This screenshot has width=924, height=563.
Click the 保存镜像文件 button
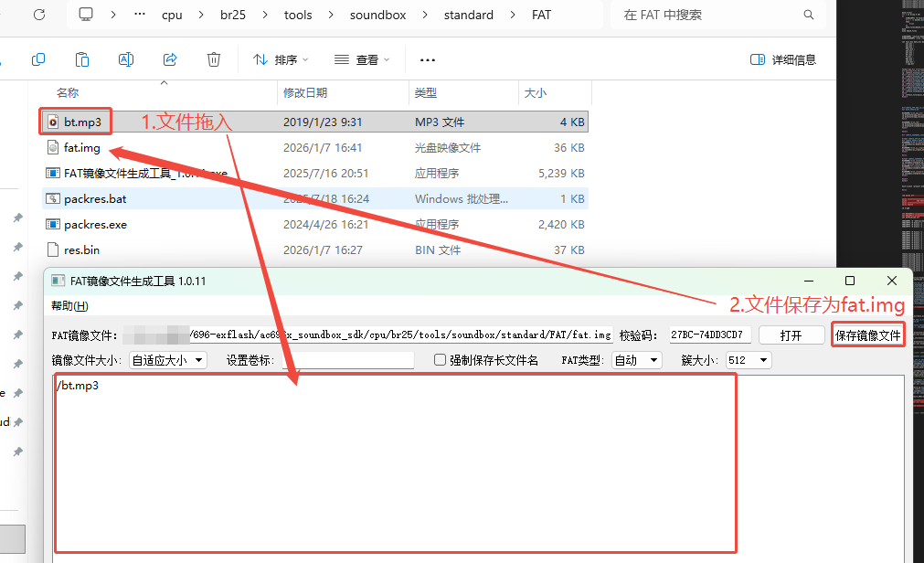[x=868, y=335]
